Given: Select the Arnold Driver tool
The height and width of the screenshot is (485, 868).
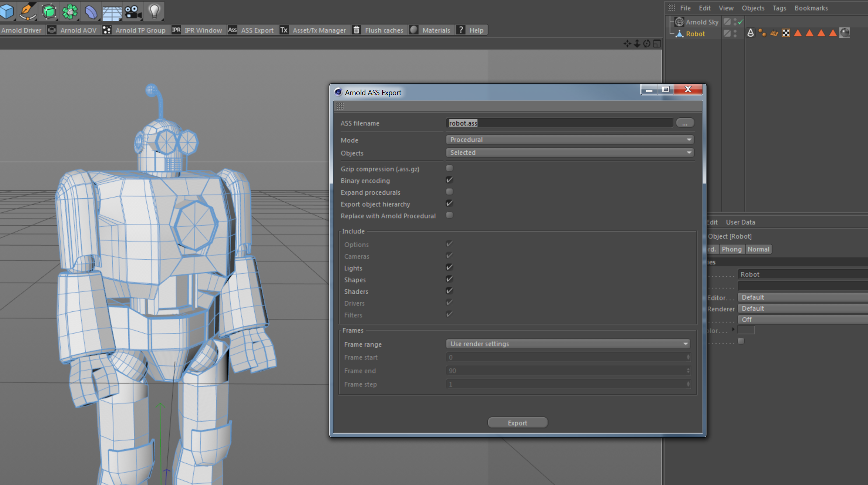Looking at the screenshot, I should 22,30.
